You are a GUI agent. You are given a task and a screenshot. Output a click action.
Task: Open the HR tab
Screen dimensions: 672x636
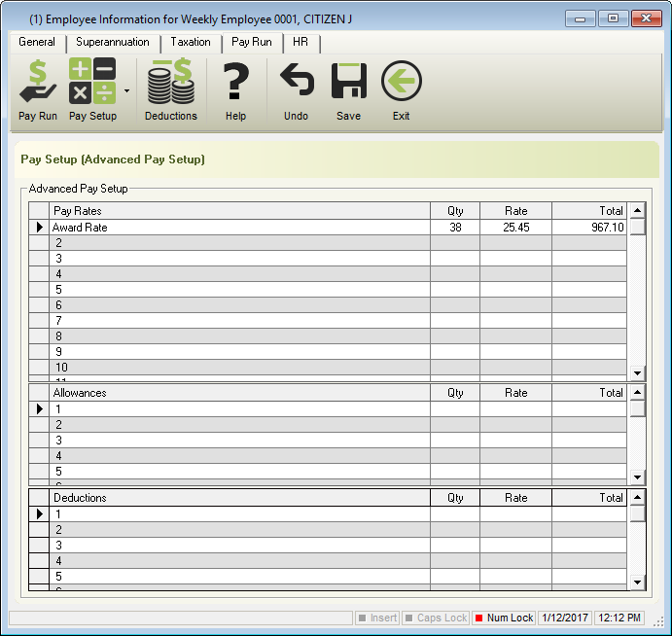(x=301, y=42)
